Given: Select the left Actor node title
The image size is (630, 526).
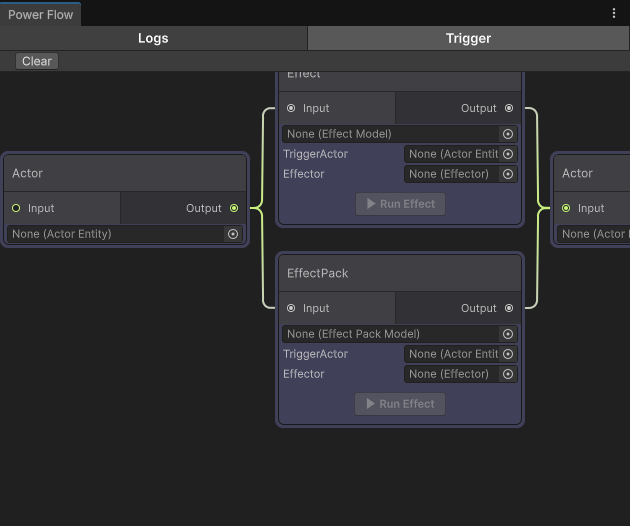Looking at the screenshot, I should tap(27, 173).
